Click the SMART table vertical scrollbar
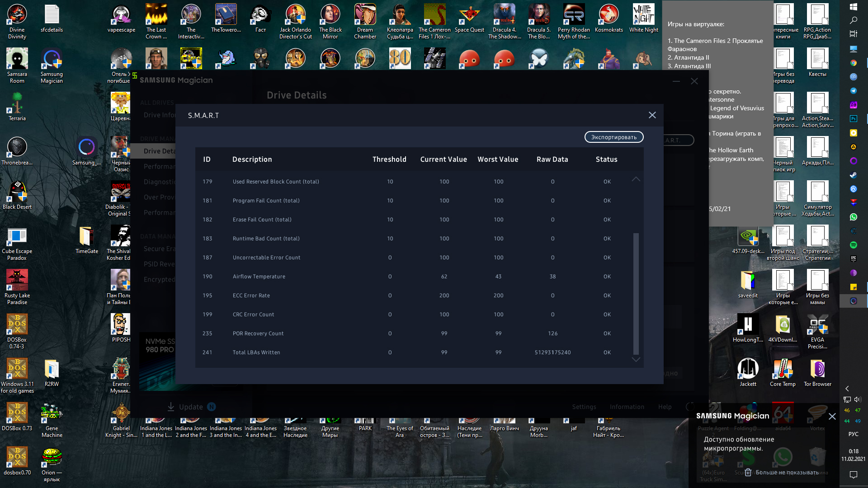Image resolution: width=868 pixels, height=488 pixels. (636, 294)
